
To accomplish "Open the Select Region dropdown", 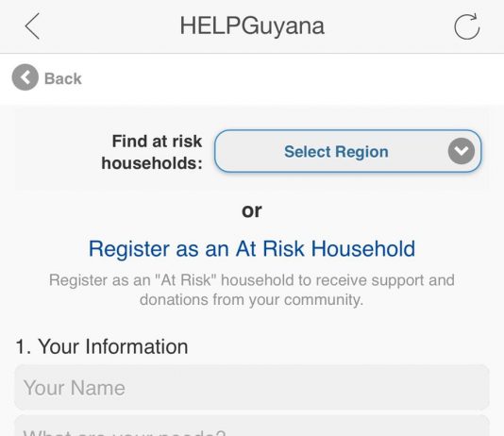I will [x=348, y=151].
